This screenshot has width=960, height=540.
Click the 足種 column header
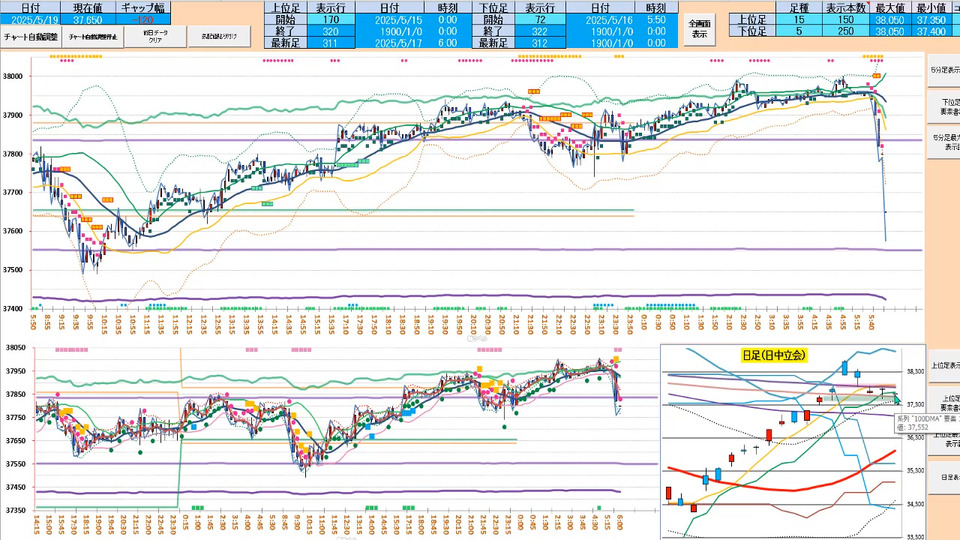[x=799, y=8]
